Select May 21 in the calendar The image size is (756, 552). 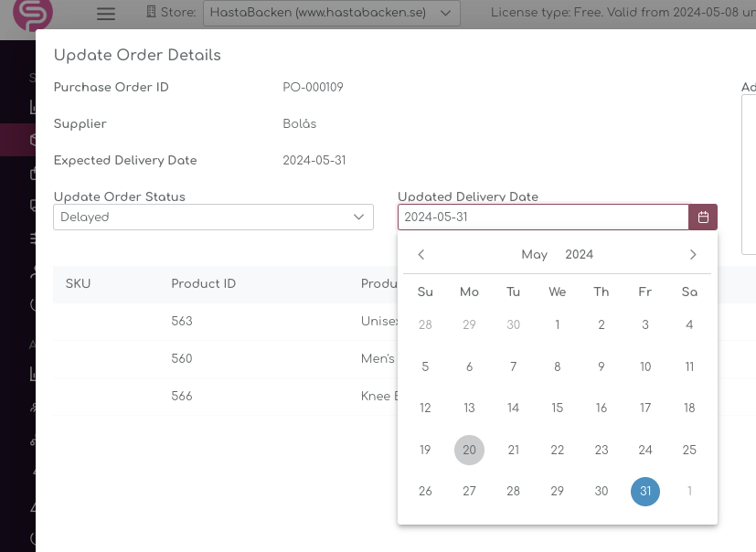(514, 450)
